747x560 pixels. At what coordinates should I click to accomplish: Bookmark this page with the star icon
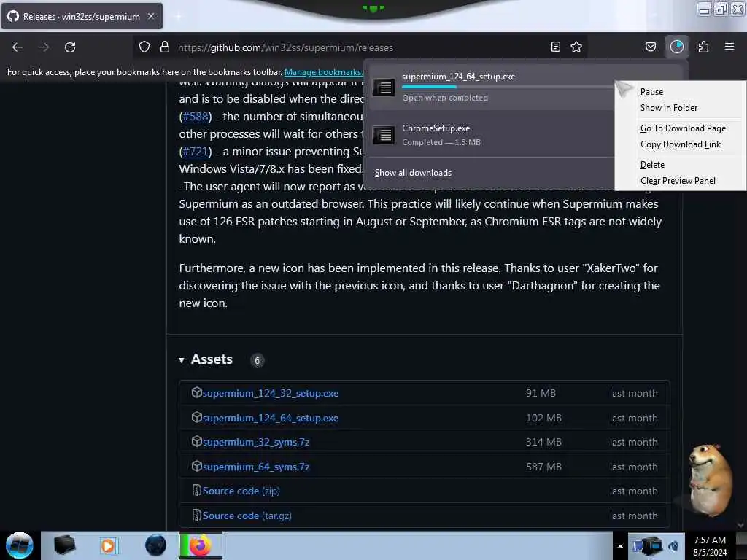(x=576, y=47)
